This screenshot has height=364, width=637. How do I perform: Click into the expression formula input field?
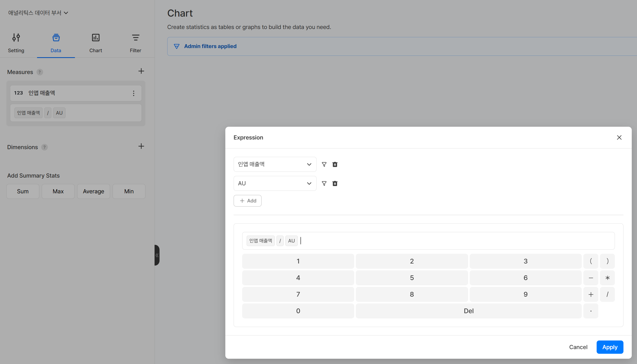(428, 241)
